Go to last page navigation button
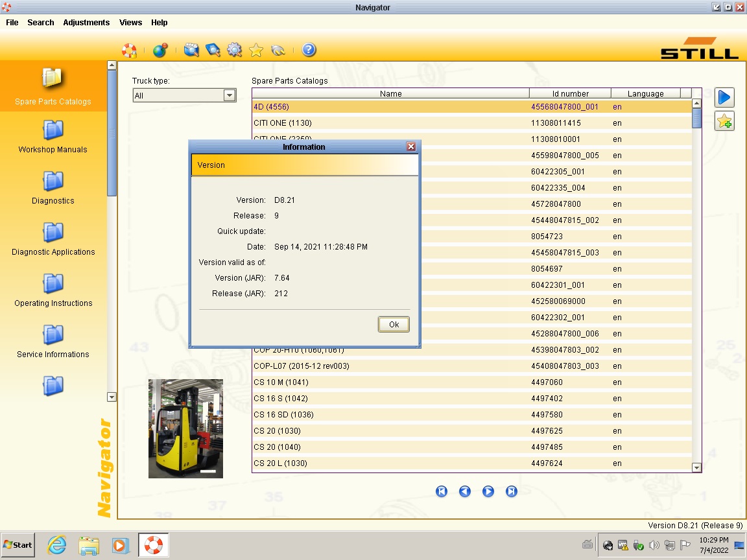This screenshot has height=560, width=747. 512,491
